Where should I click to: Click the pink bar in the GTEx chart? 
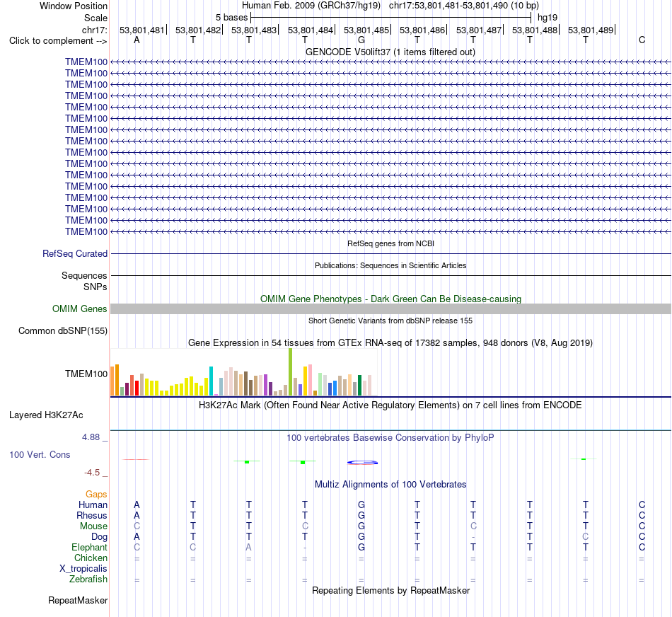310,380
